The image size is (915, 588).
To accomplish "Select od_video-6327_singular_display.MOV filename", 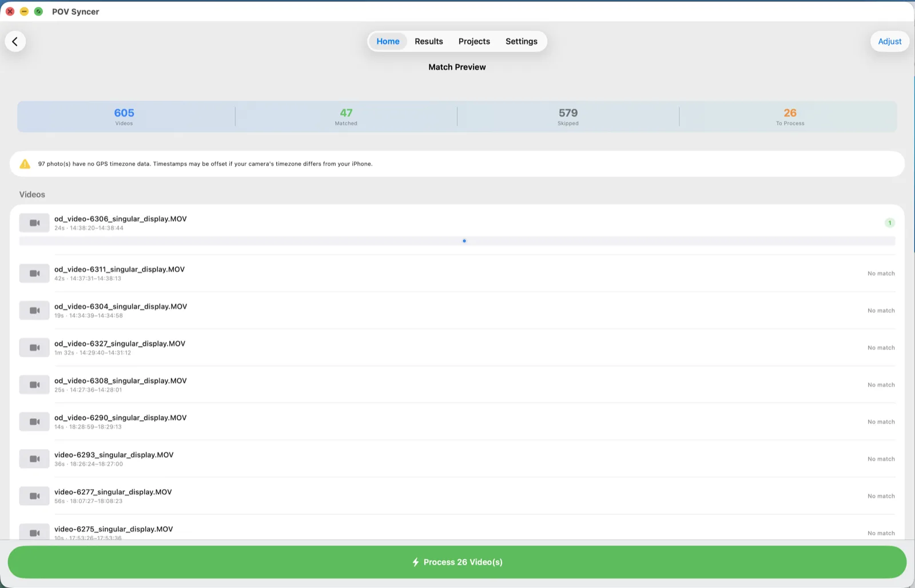I will (120, 344).
